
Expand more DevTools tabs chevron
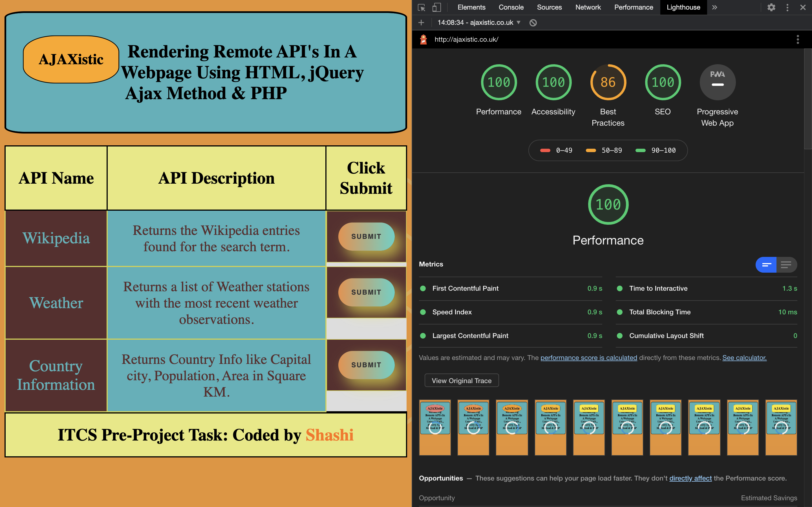pyautogui.click(x=714, y=7)
